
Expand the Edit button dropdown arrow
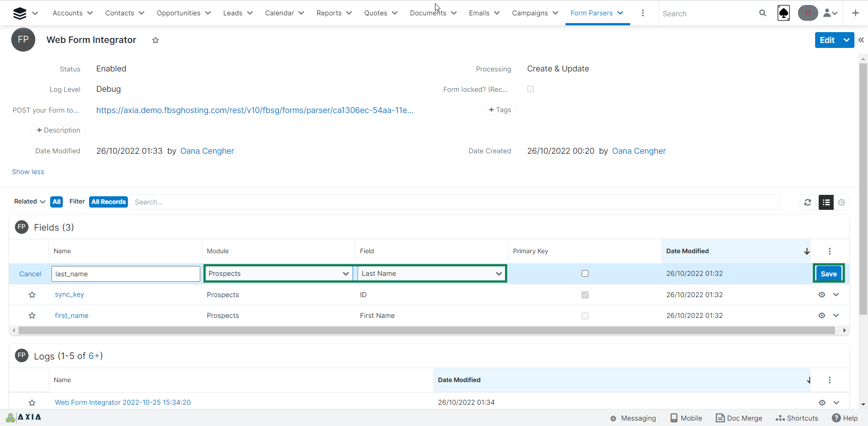[846, 40]
